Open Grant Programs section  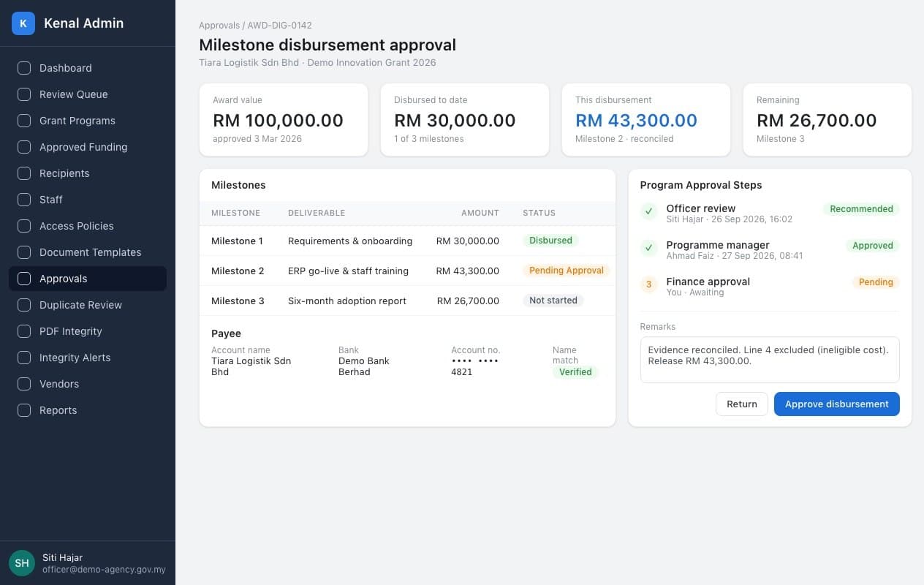point(88,121)
